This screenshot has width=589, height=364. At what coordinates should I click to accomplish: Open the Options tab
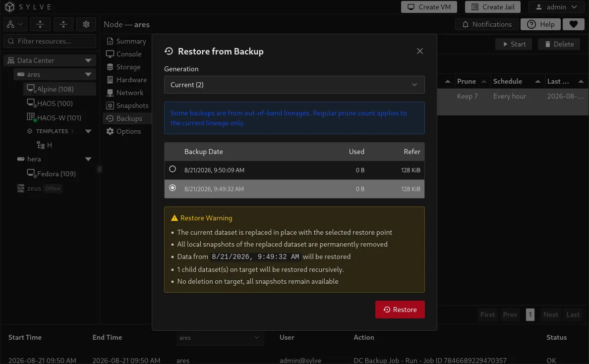pyautogui.click(x=126, y=131)
